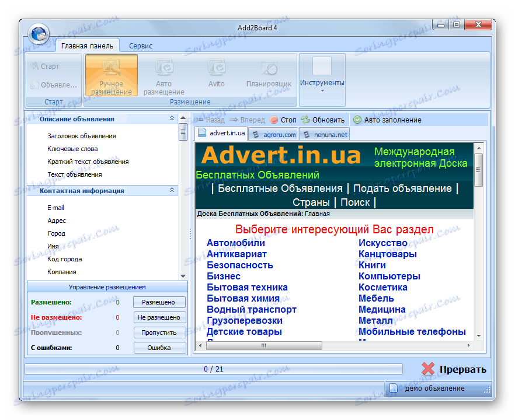Open the Бытовая техника category link
515x420 pixels.
(247, 288)
